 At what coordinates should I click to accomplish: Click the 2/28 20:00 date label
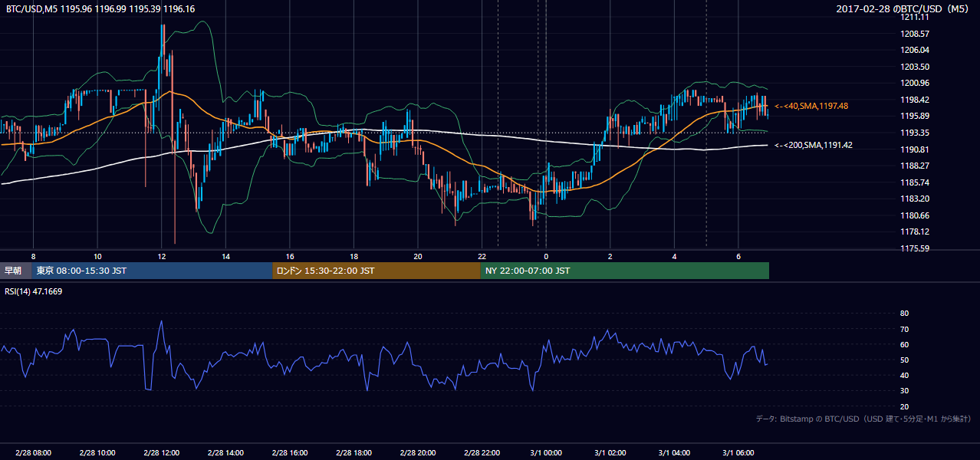coord(418,453)
